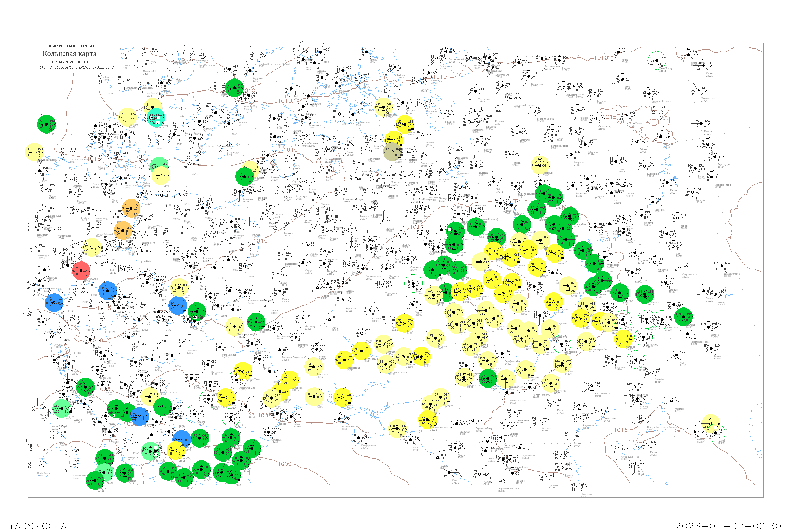
Task: Click the yellow circle near Aalborg station
Action: 128,117
